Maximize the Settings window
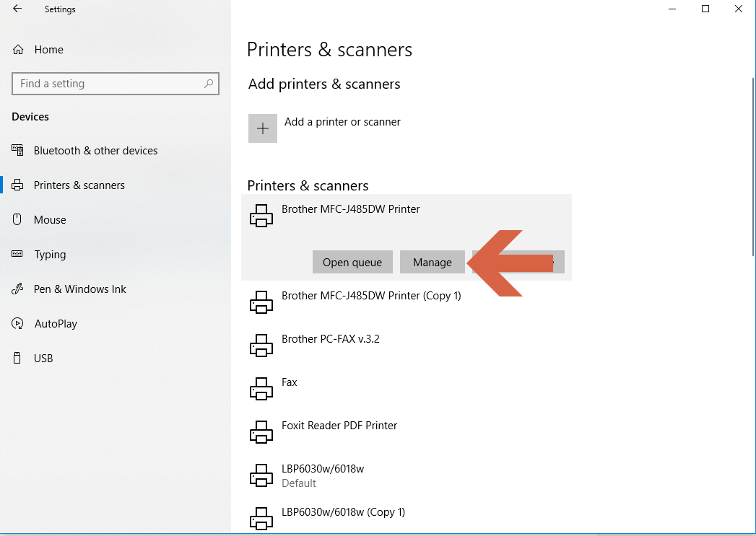 pos(705,9)
